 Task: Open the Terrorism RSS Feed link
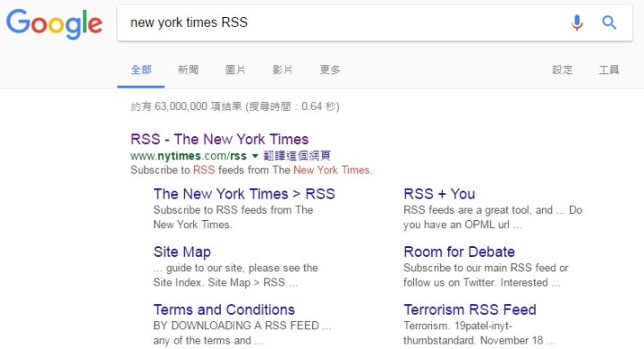pos(470,310)
